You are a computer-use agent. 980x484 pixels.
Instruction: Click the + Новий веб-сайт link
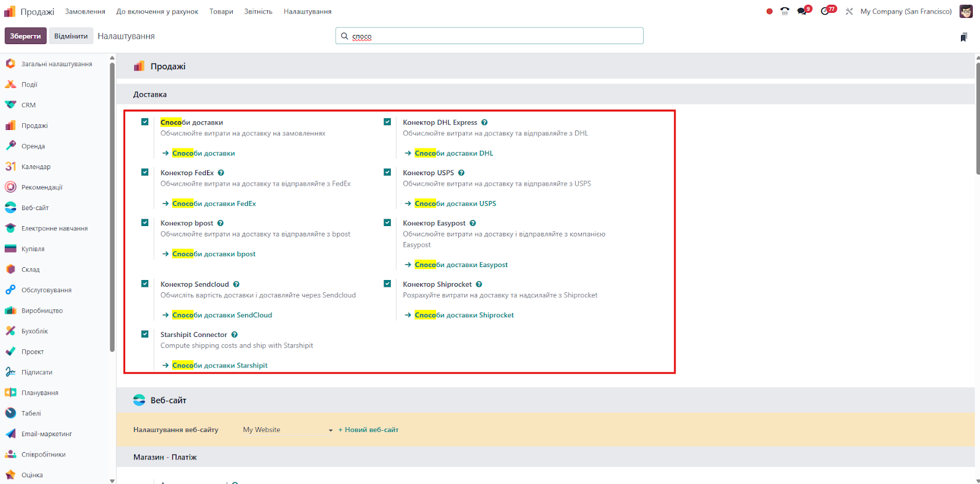(368, 430)
